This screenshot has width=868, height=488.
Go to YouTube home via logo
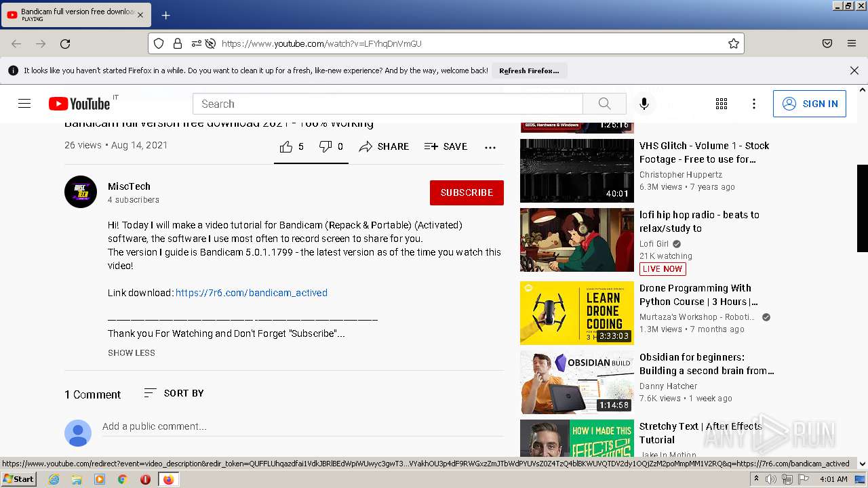click(x=79, y=104)
